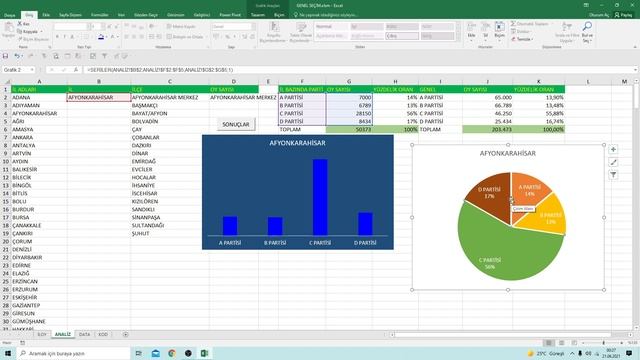Select the Normal cell style
Screen dimensions: 640x360
click(331, 27)
